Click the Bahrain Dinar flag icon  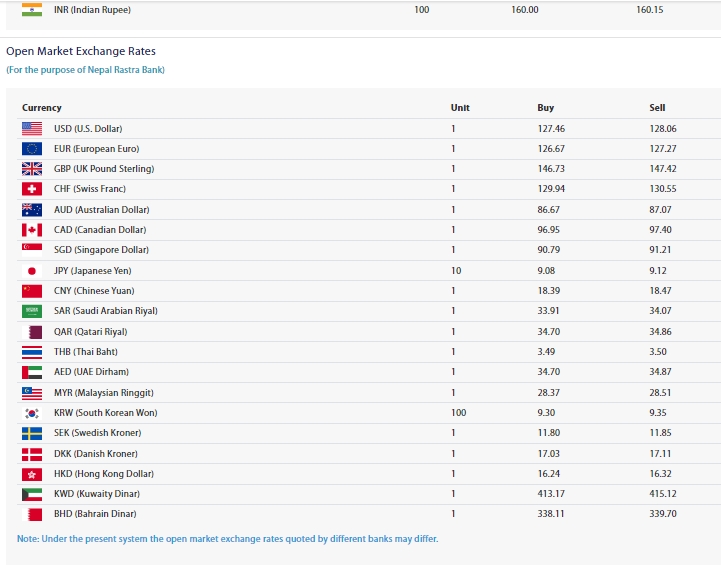[x=32, y=514]
